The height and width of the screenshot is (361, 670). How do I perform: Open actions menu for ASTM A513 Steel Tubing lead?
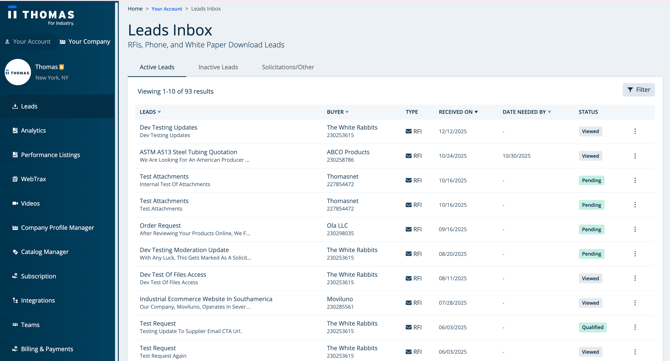pos(635,156)
